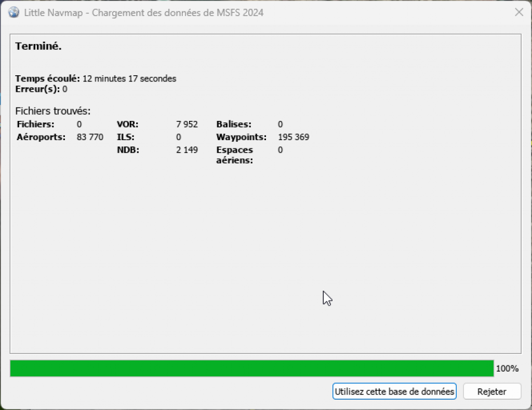The width and height of the screenshot is (532, 410).
Task: Select the 'Terminé.' heading text
Action: pyautogui.click(x=38, y=46)
